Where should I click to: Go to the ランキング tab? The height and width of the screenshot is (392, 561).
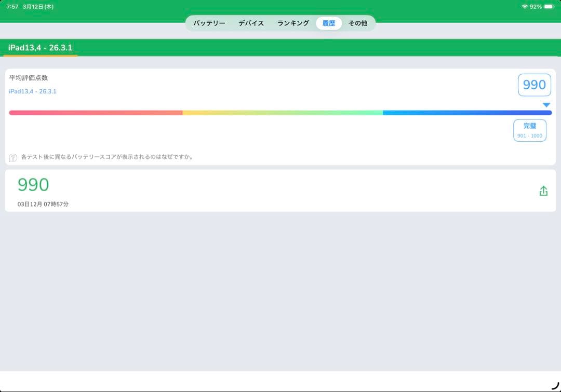click(x=293, y=23)
